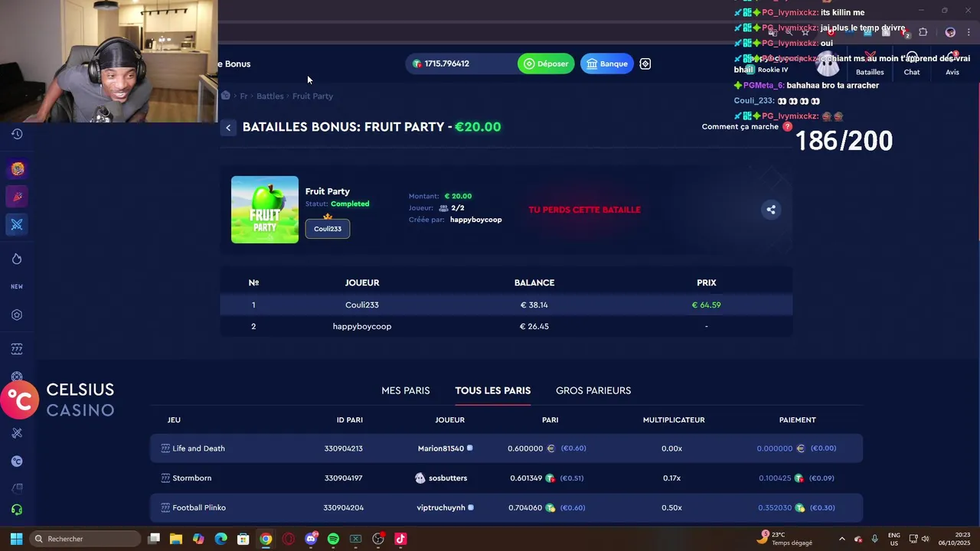The width and height of the screenshot is (980, 551).
Task: Click the volume icon in system tray
Action: (925, 539)
